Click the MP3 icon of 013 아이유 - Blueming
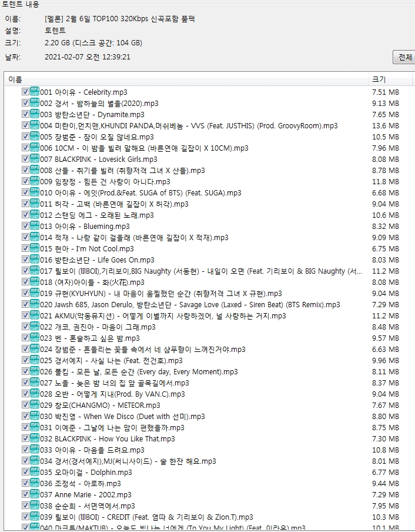Image resolution: width=415 pixels, height=532 pixels. tap(35, 225)
